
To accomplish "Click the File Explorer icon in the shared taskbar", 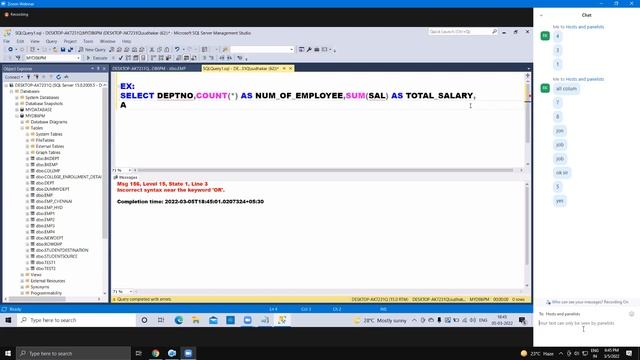I will 196,320.
